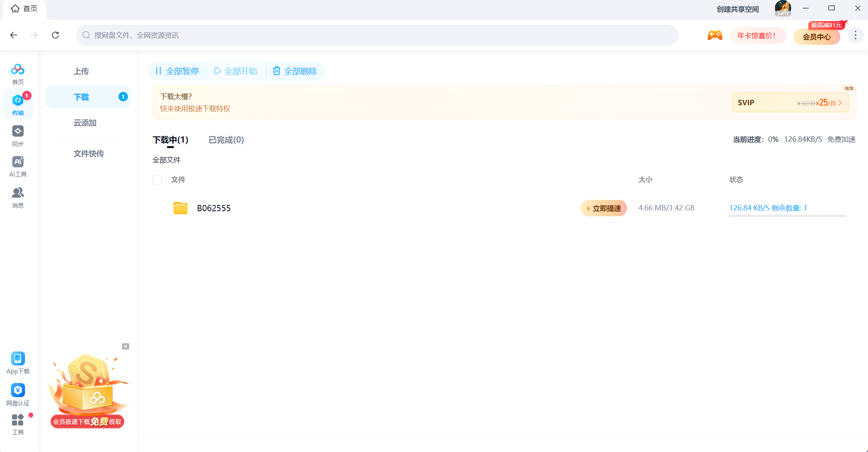
Task: Open the three-dot more menu
Action: (x=855, y=35)
